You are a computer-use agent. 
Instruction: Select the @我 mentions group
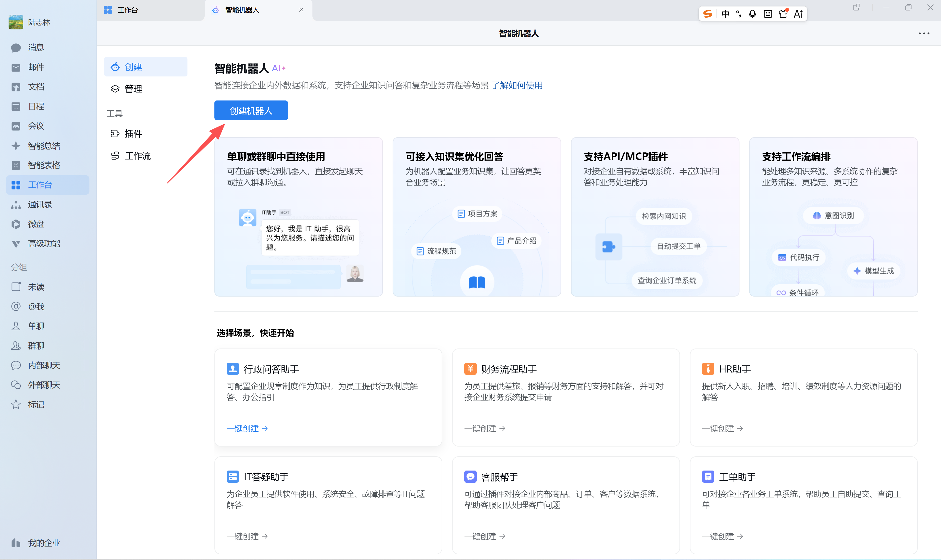48,306
